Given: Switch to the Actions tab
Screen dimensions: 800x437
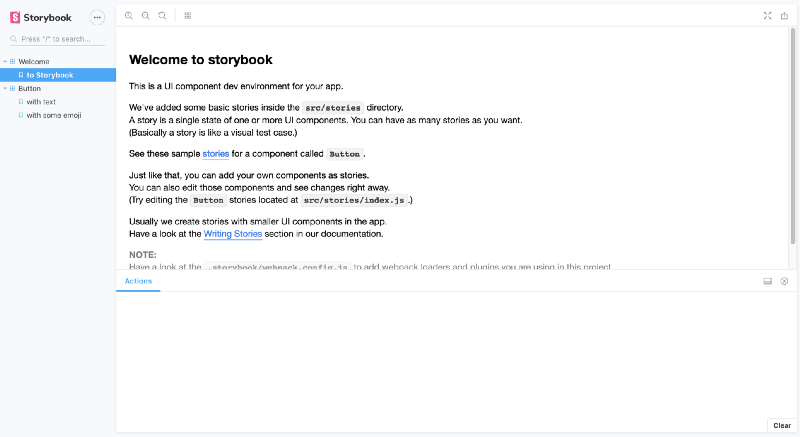Looking at the screenshot, I should point(138,281).
